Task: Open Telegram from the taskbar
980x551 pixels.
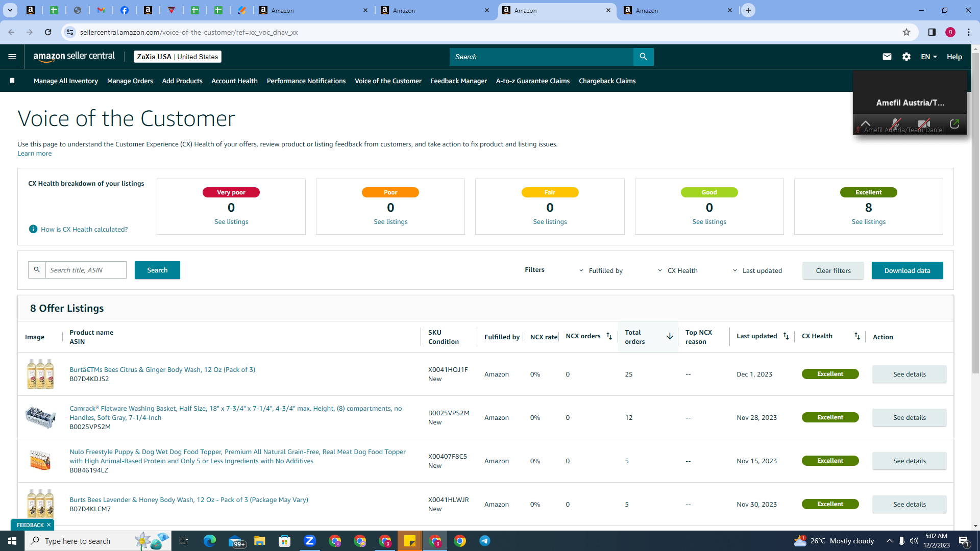Action: pyautogui.click(x=485, y=541)
